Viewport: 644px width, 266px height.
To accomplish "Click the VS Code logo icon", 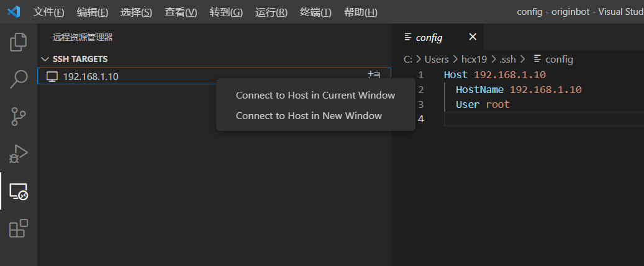I will coord(14,12).
